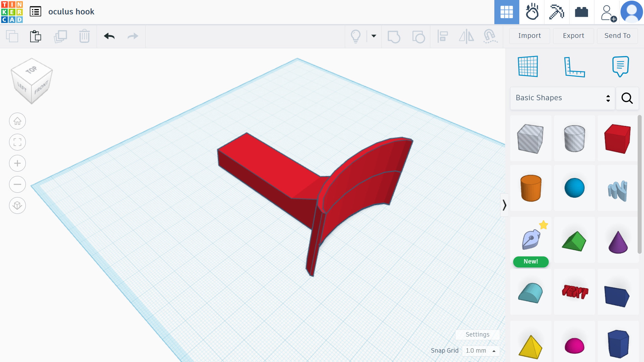The image size is (644, 362).
Task: Open the Tinkercad home logo
Action: pyautogui.click(x=12, y=12)
